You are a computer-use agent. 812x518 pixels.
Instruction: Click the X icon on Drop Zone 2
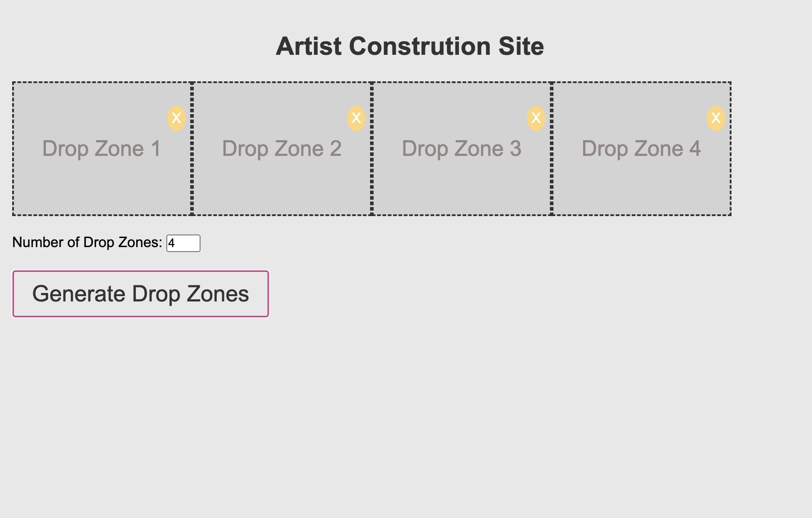[x=356, y=118]
